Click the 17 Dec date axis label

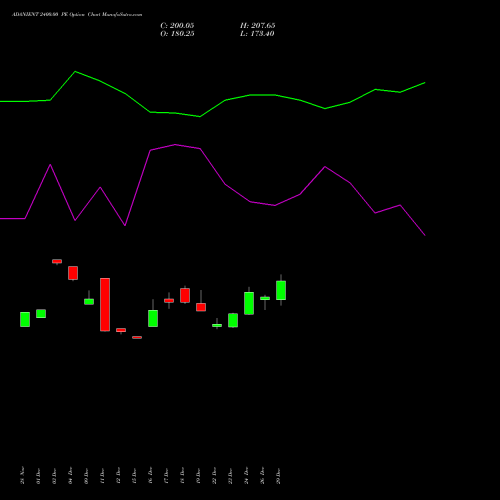[x=166, y=476]
